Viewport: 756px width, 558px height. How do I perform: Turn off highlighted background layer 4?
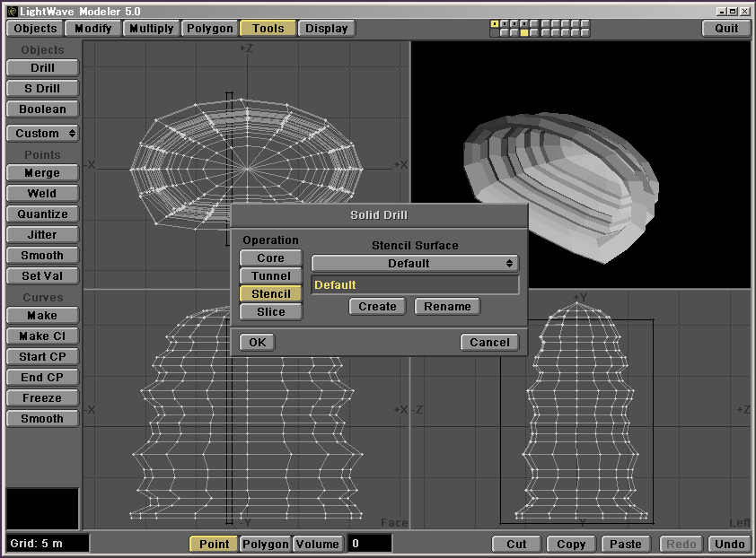click(524, 32)
